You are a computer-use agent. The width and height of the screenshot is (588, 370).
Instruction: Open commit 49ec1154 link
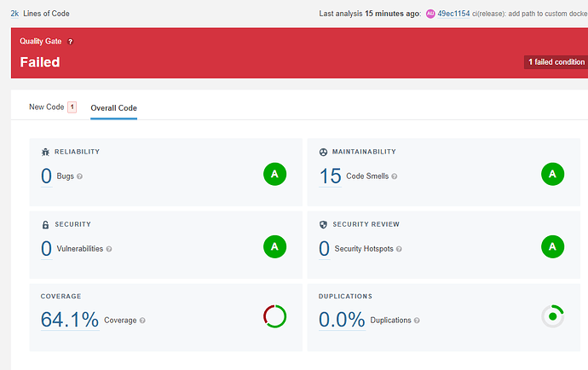pos(453,14)
